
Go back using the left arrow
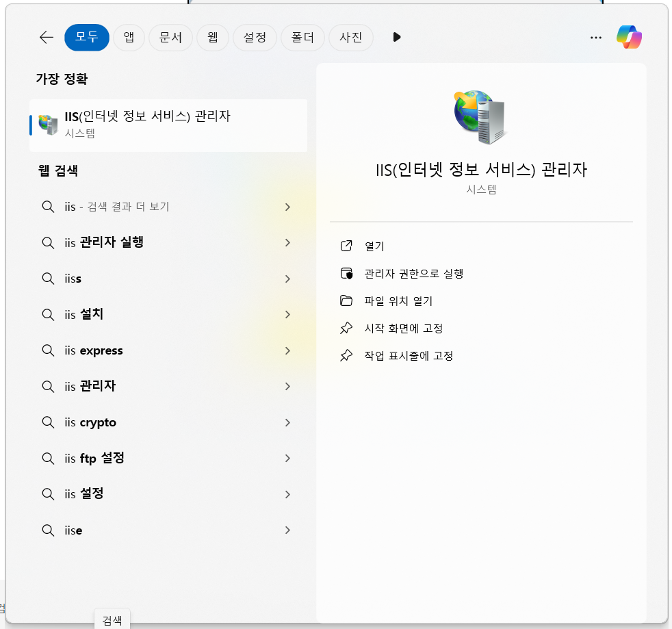click(47, 38)
